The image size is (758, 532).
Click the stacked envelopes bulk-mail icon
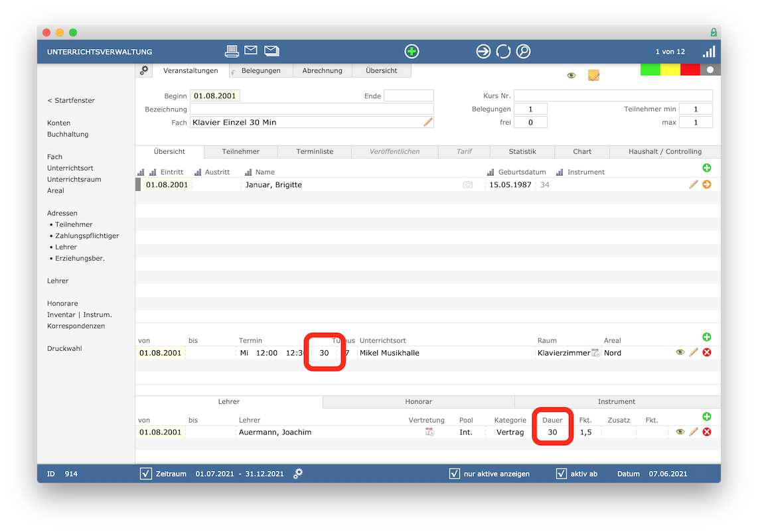(x=271, y=50)
